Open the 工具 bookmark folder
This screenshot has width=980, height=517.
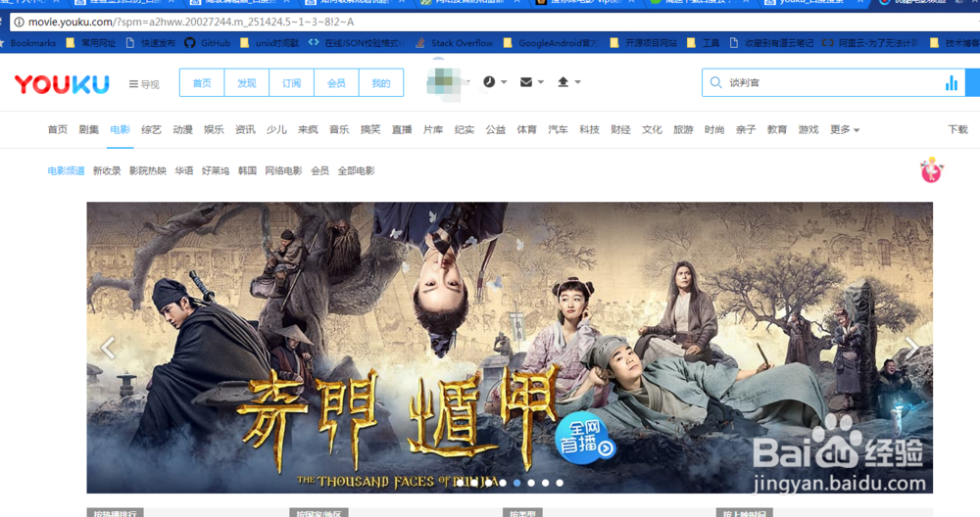pyautogui.click(x=703, y=43)
